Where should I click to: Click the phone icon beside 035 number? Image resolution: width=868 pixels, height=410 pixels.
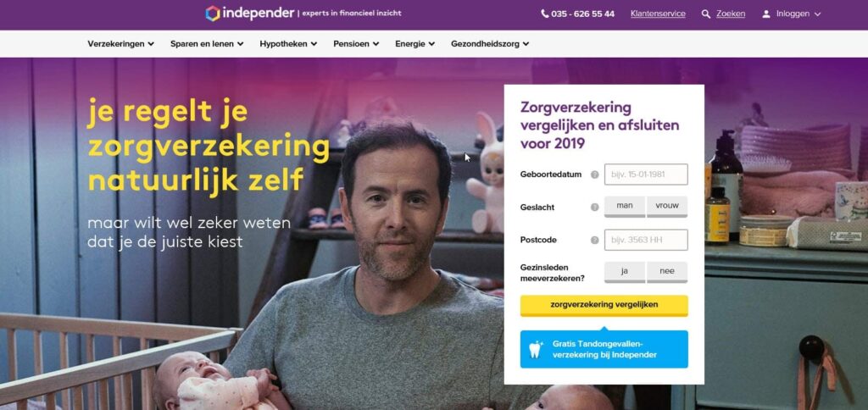pyautogui.click(x=545, y=14)
